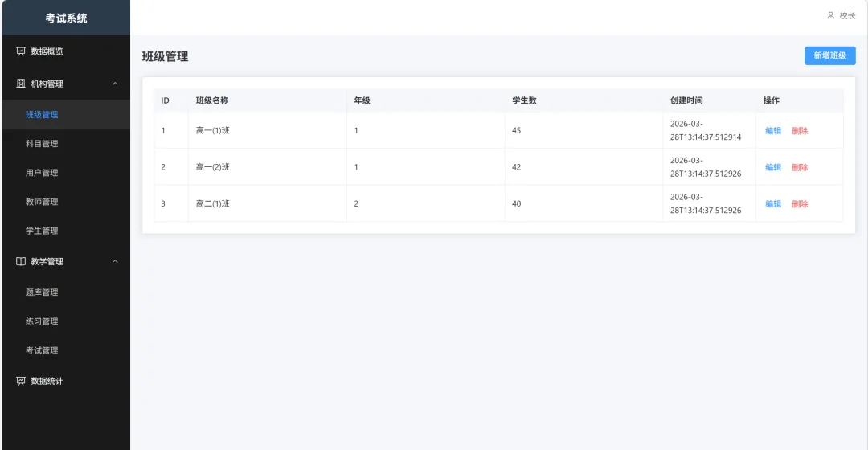The height and width of the screenshot is (450, 868).
Task: Open the 班级管理 menu item
Action: 67,115
